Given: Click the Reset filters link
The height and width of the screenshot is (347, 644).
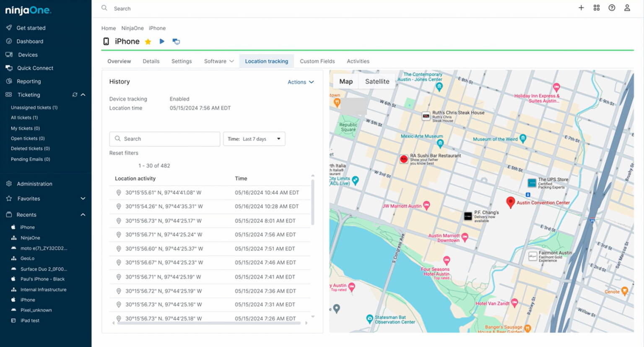Looking at the screenshot, I should point(124,153).
